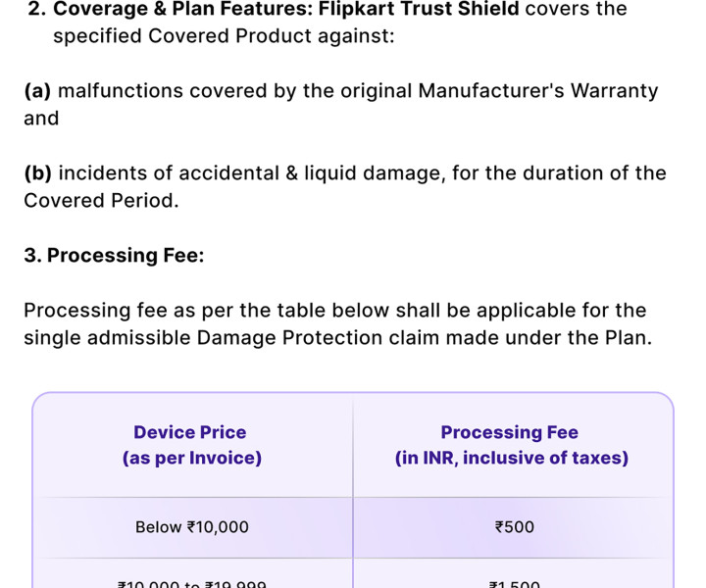Select the partially visible "₹10,000 to ₹19,999" cell
Viewport: 706px width, 588px height.
192,582
